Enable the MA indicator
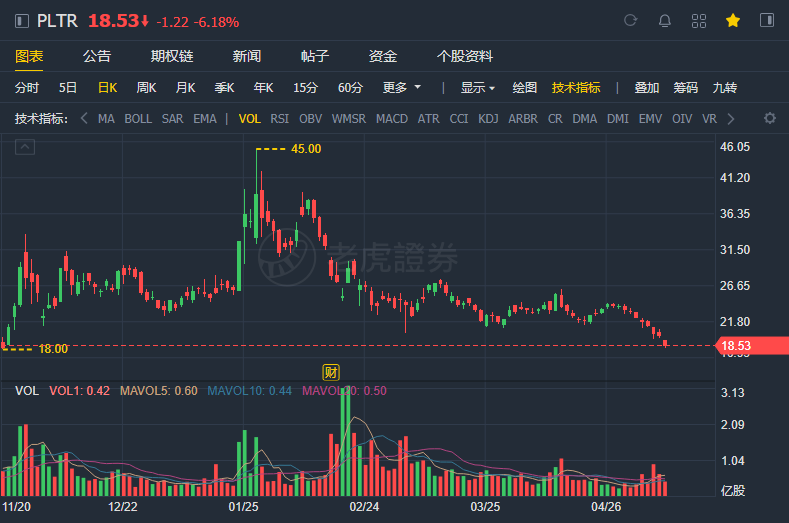 pyautogui.click(x=106, y=119)
